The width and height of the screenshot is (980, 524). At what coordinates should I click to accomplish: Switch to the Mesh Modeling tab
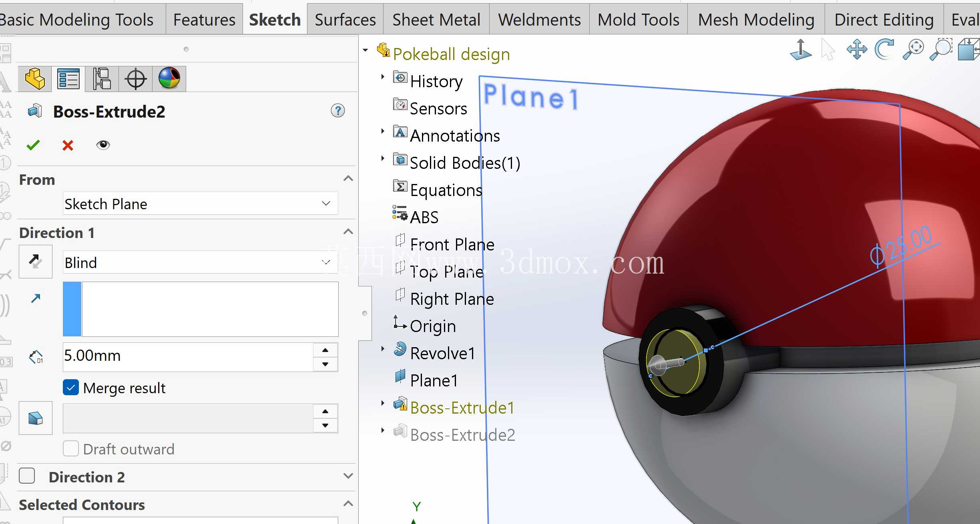click(x=756, y=20)
